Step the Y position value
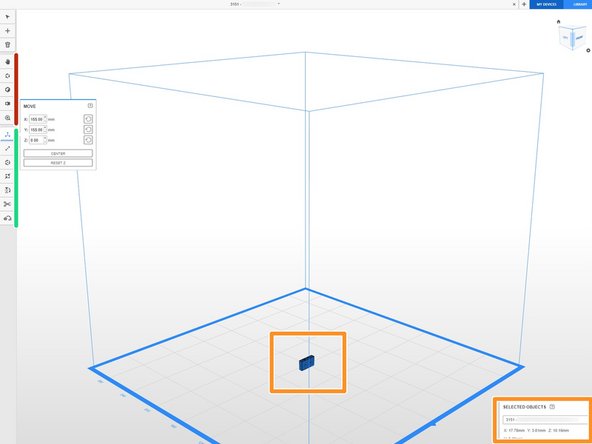 click(45, 130)
